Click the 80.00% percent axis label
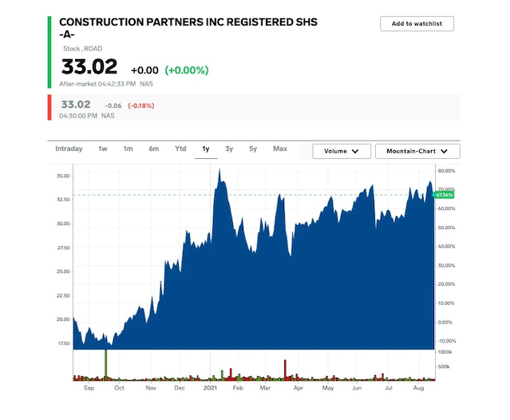 click(x=447, y=171)
